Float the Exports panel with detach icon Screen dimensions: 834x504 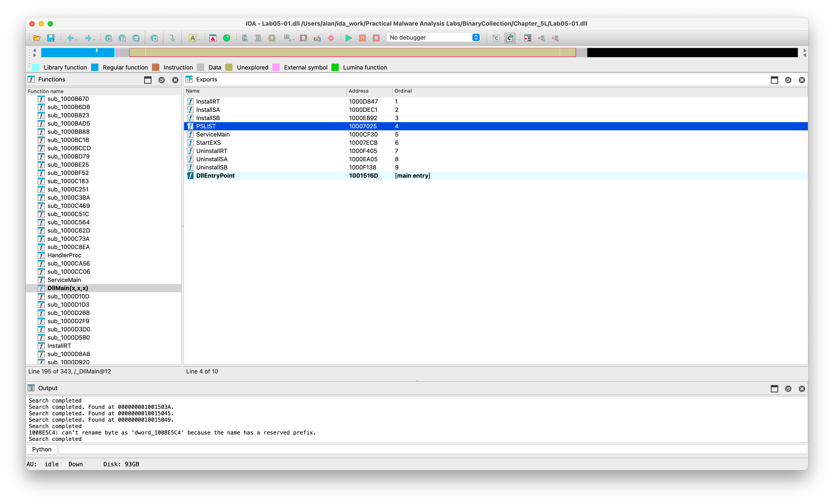click(788, 80)
